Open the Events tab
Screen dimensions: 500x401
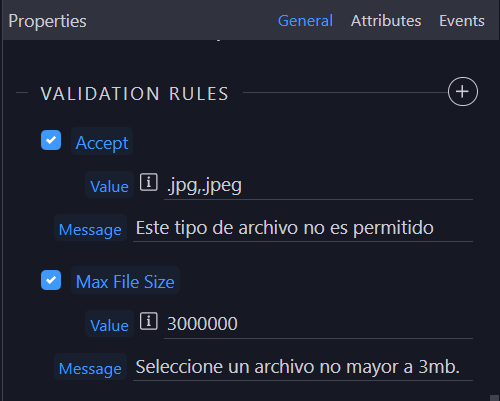462,21
